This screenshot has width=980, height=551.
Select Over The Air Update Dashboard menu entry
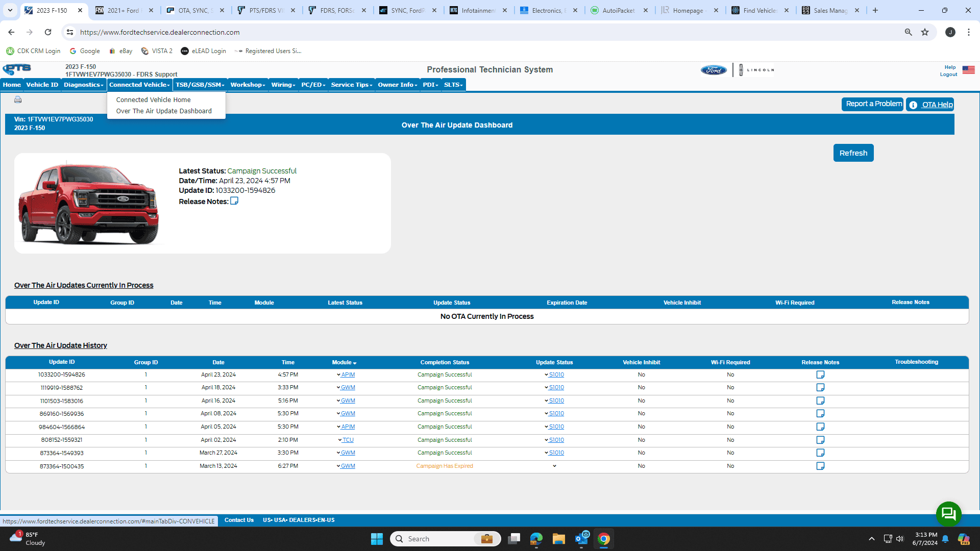164,111
